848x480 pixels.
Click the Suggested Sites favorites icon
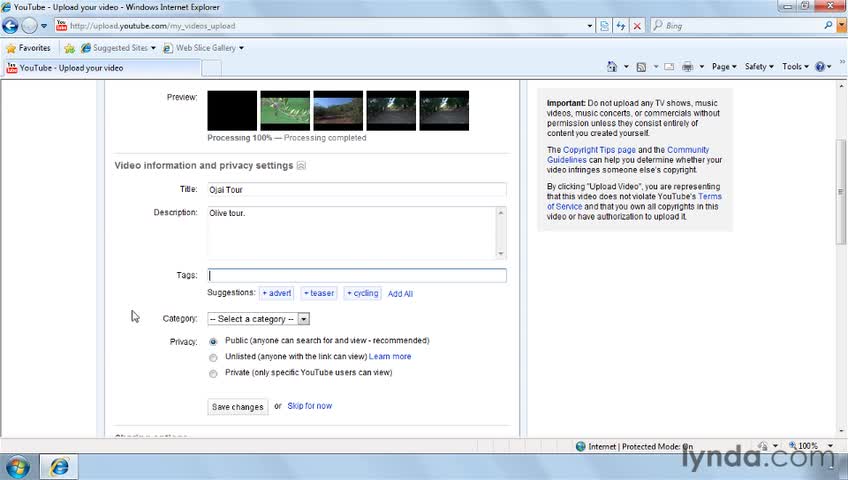(x=85, y=48)
